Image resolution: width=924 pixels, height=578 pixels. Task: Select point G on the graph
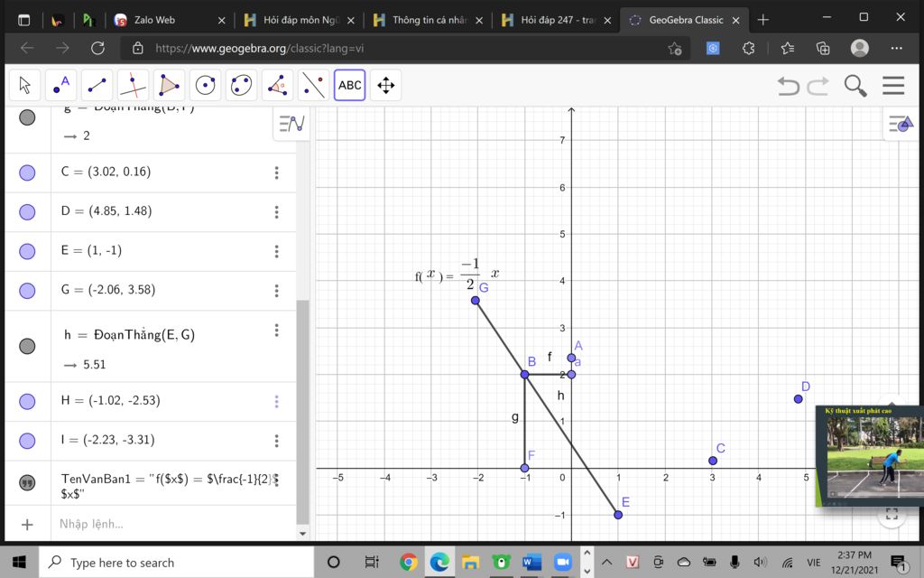[x=476, y=301]
